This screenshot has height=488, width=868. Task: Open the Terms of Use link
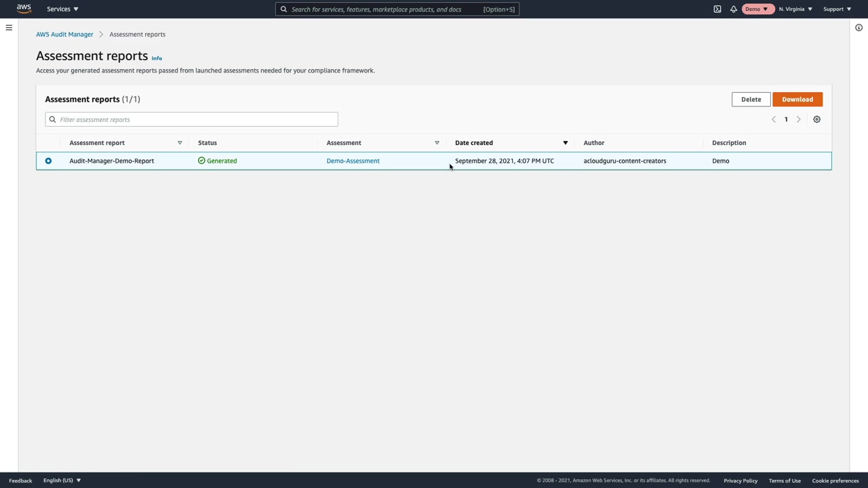pyautogui.click(x=785, y=481)
